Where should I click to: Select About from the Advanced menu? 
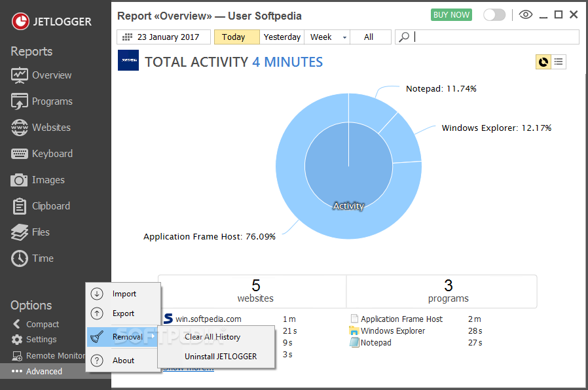[123, 361]
